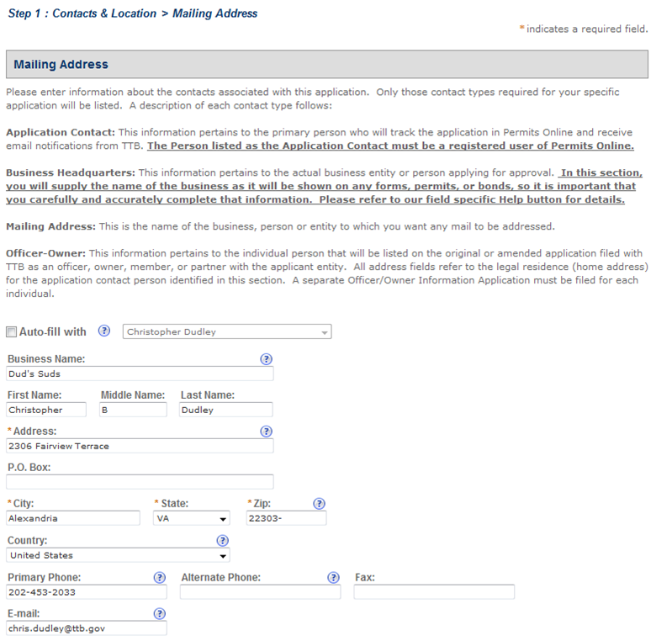The image size is (672, 641).
Task: Click the empty Alternate Phone field
Action: pyautogui.click(x=260, y=592)
